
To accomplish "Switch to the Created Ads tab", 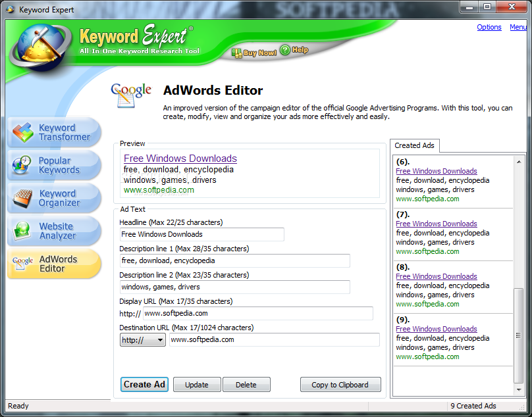I will click(414, 145).
